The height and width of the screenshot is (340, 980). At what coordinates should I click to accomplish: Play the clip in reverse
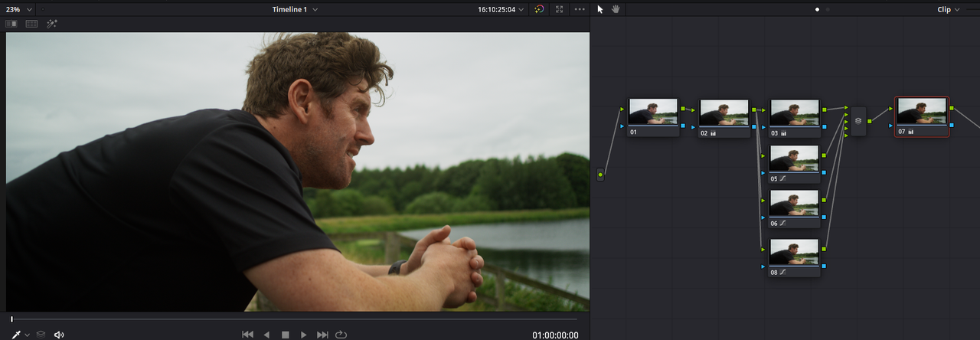click(x=266, y=335)
